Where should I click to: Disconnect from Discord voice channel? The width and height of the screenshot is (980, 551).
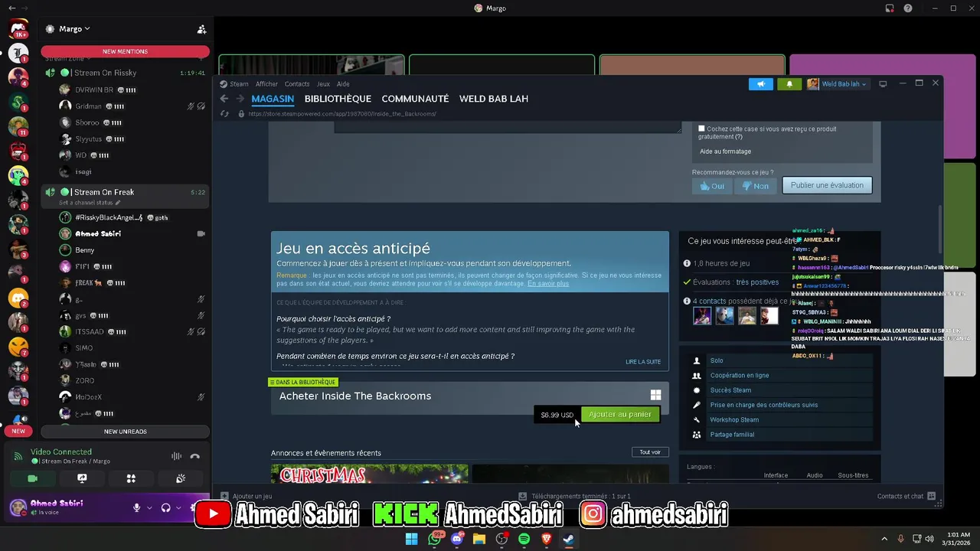click(x=194, y=456)
